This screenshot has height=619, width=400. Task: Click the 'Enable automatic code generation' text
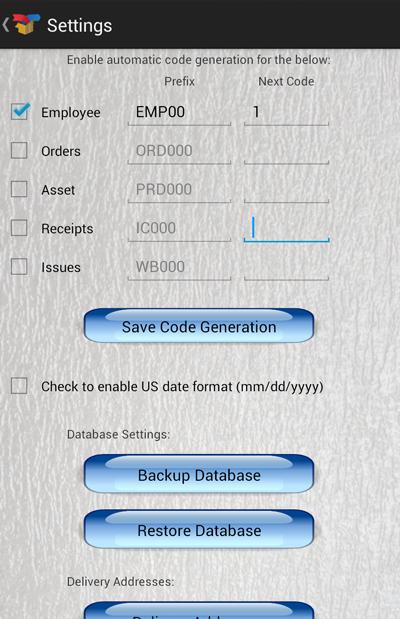[x=198, y=60]
